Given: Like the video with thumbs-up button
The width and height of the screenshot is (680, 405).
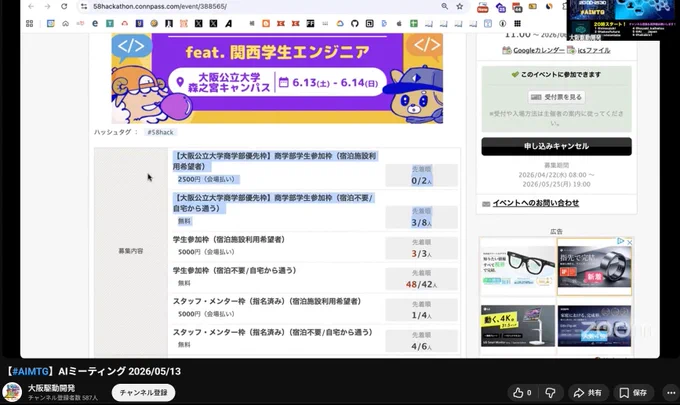Looking at the screenshot, I should pos(522,393).
